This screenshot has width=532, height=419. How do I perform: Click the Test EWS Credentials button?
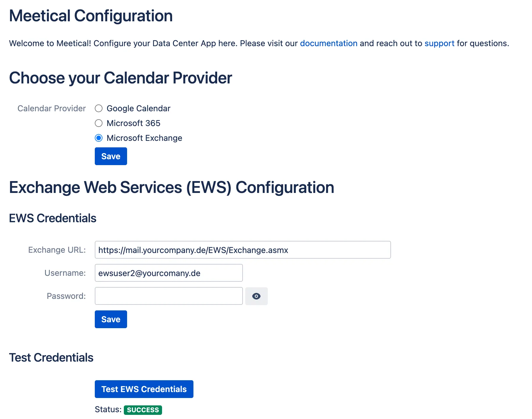pos(144,389)
